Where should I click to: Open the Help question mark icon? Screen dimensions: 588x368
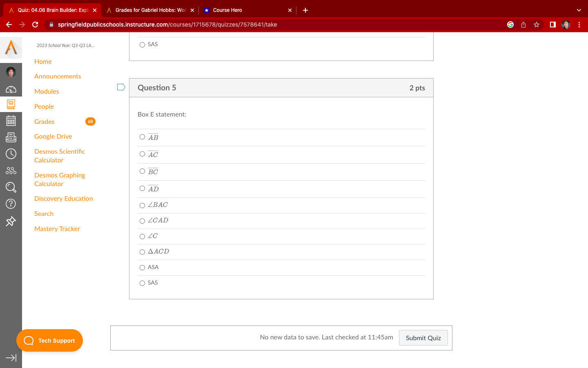point(11,203)
